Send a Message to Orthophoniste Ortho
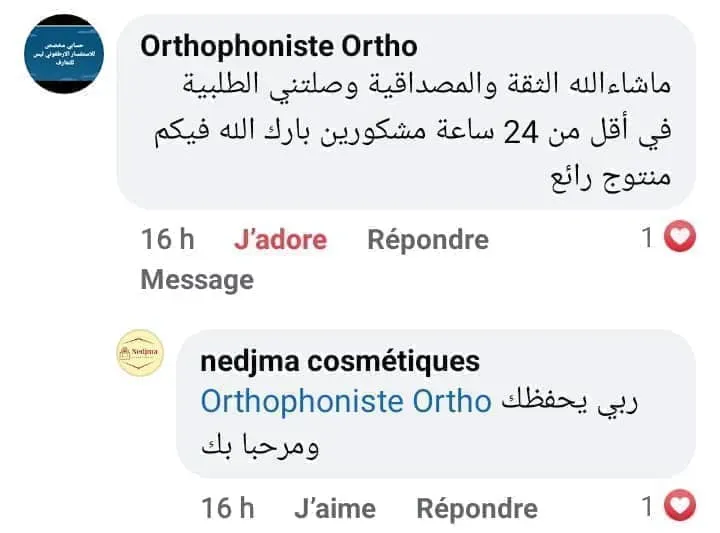720x533 pixels. coord(197,280)
